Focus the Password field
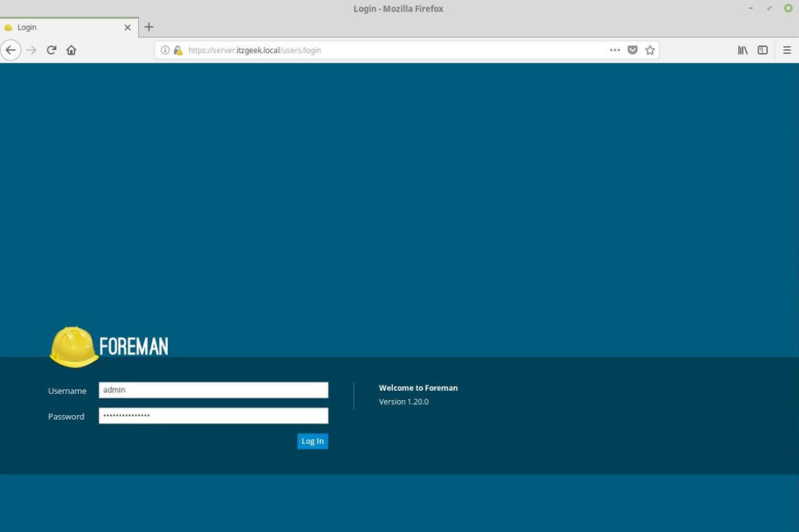Image resolution: width=799 pixels, height=532 pixels. [x=214, y=415]
